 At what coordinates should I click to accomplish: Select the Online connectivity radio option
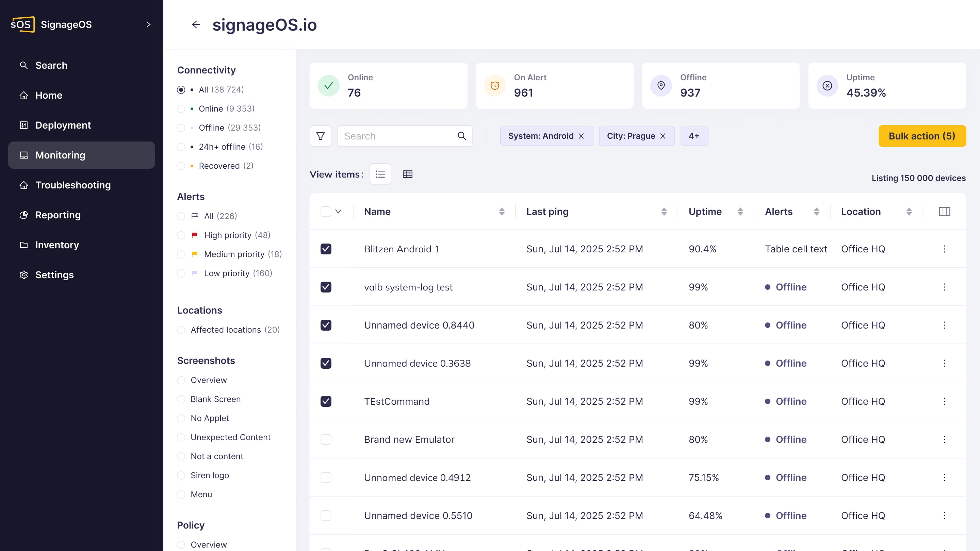(181, 109)
